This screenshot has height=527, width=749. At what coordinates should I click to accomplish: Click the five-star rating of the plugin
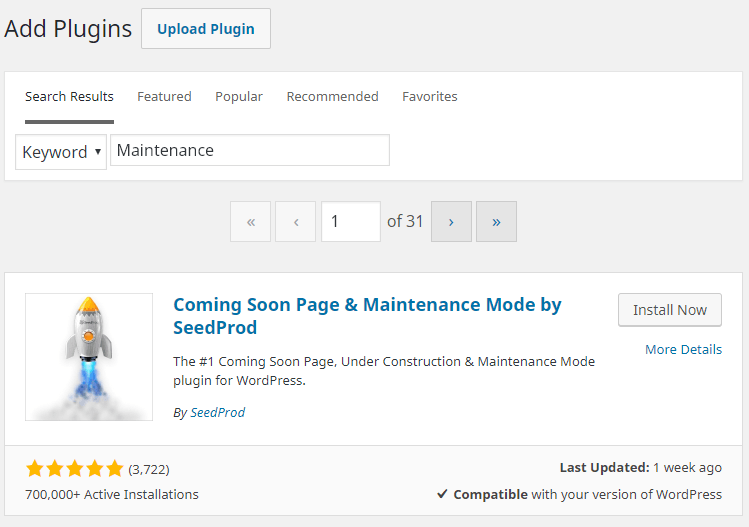[75, 469]
